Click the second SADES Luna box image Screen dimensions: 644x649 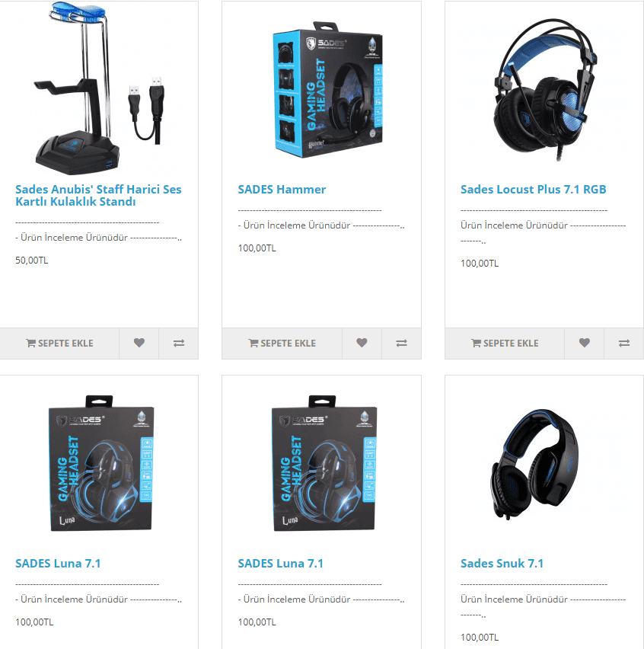[x=324, y=463]
